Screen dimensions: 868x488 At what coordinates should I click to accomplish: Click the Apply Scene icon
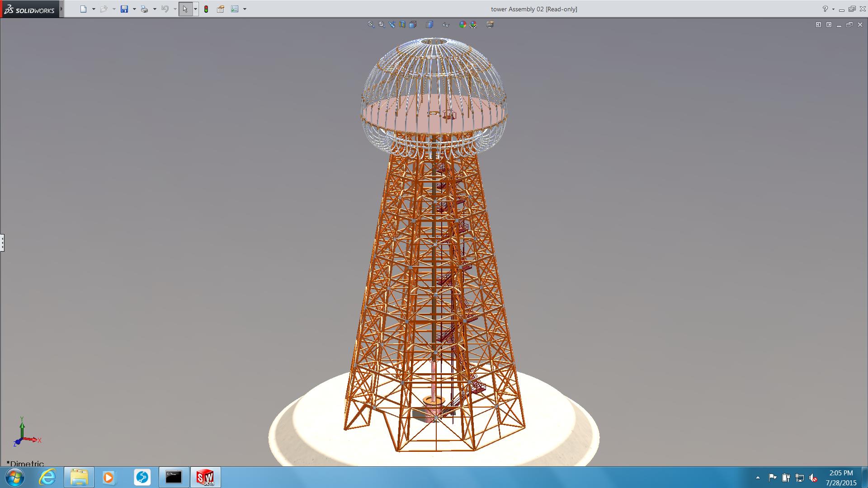point(473,24)
